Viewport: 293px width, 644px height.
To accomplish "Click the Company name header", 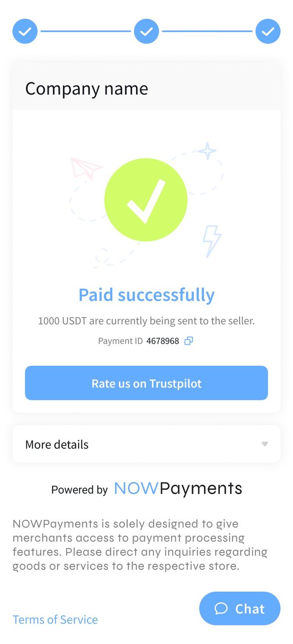I will [x=87, y=89].
